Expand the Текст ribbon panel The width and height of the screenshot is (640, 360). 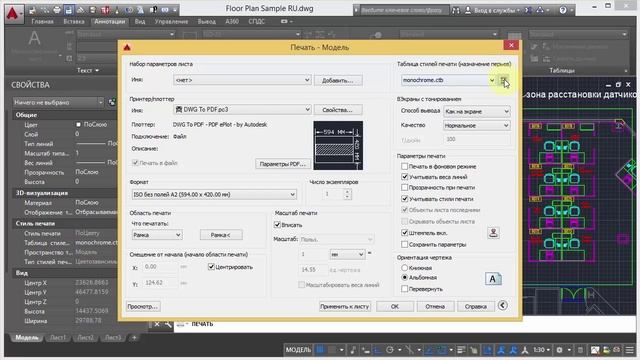[x=88, y=71]
